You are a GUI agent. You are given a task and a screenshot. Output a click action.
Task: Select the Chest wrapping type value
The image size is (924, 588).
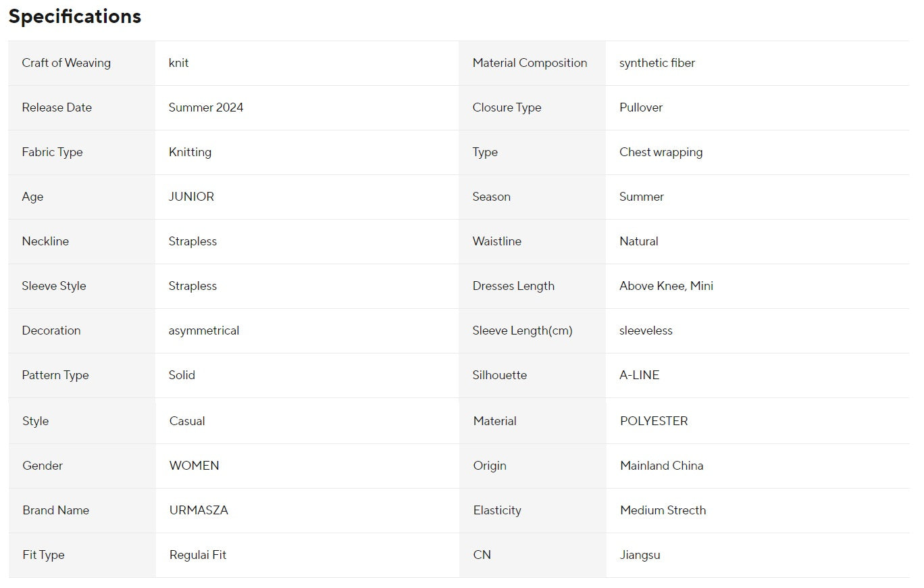pyautogui.click(x=661, y=152)
